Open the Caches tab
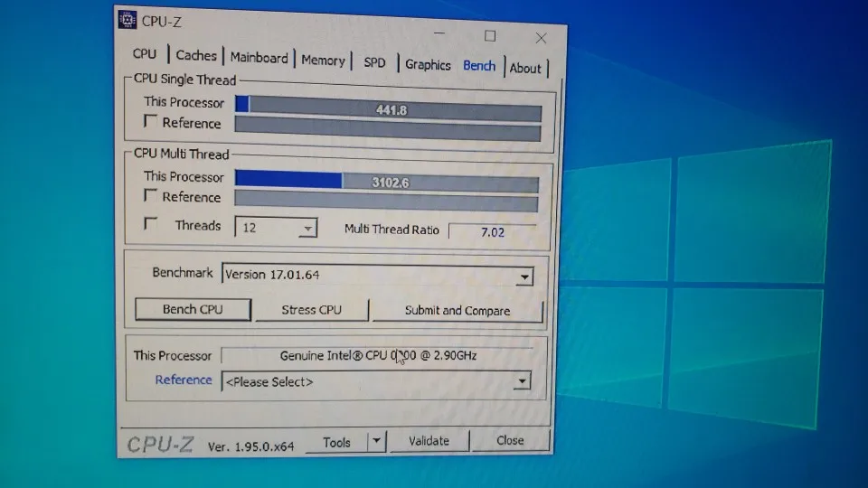 196,55
